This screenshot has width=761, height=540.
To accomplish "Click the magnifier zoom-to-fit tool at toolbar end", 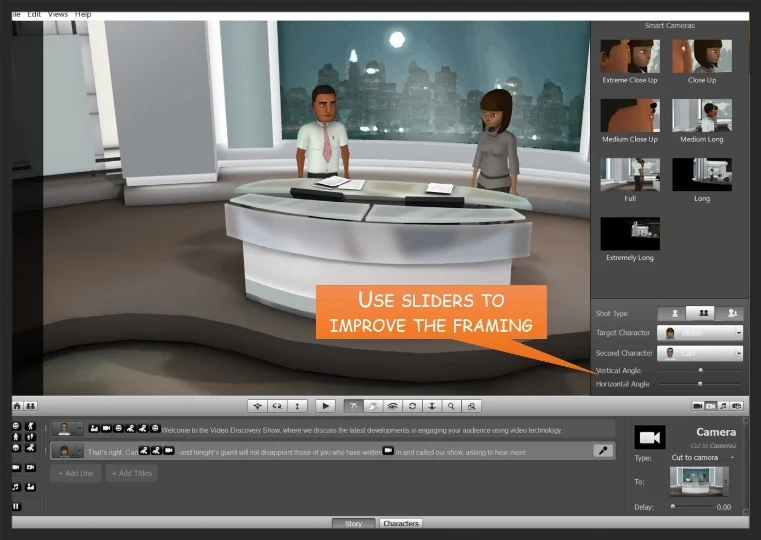I will [x=471, y=406].
